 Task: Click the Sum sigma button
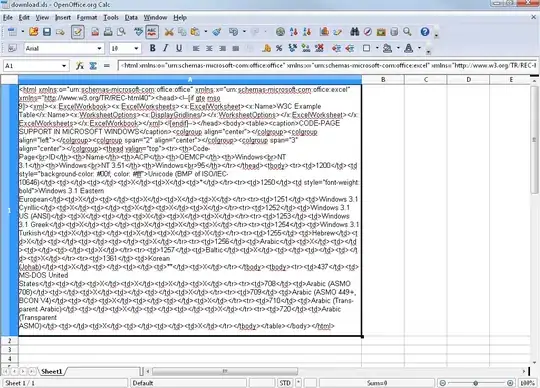93,65
